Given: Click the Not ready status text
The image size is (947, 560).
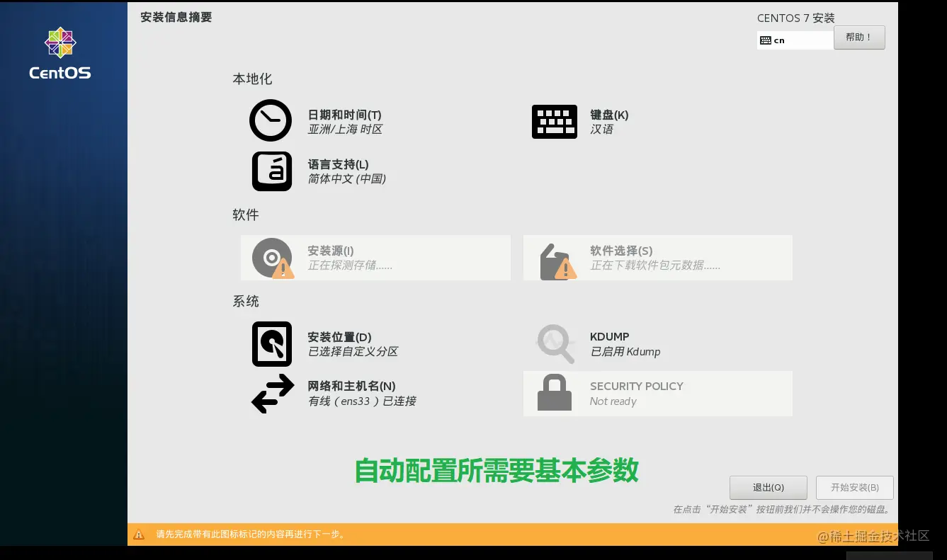Looking at the screenshot, I should pos(613,401).
